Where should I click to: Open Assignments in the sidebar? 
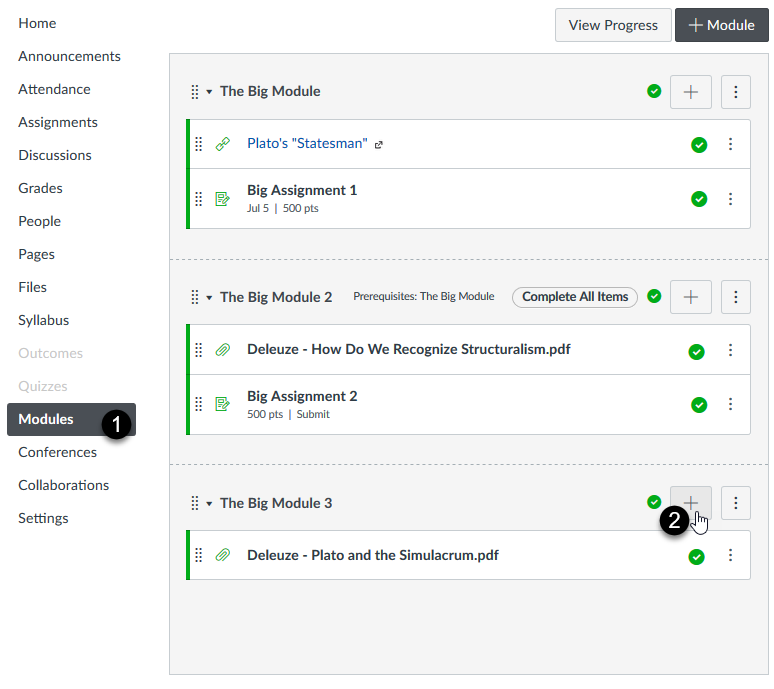(58, 122)
